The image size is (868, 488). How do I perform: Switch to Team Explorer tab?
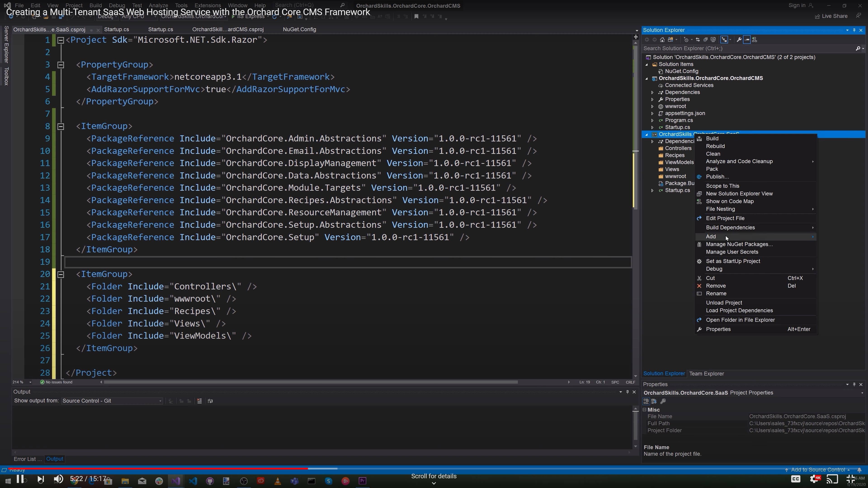pyautogui.click(x=706, y=374)
